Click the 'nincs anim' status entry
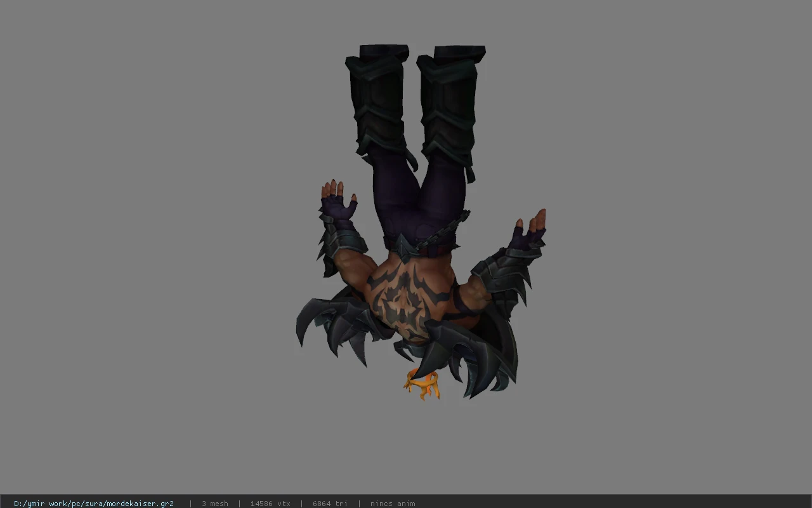This screenshot has width=812, height=508. click(x=393, y=504)
